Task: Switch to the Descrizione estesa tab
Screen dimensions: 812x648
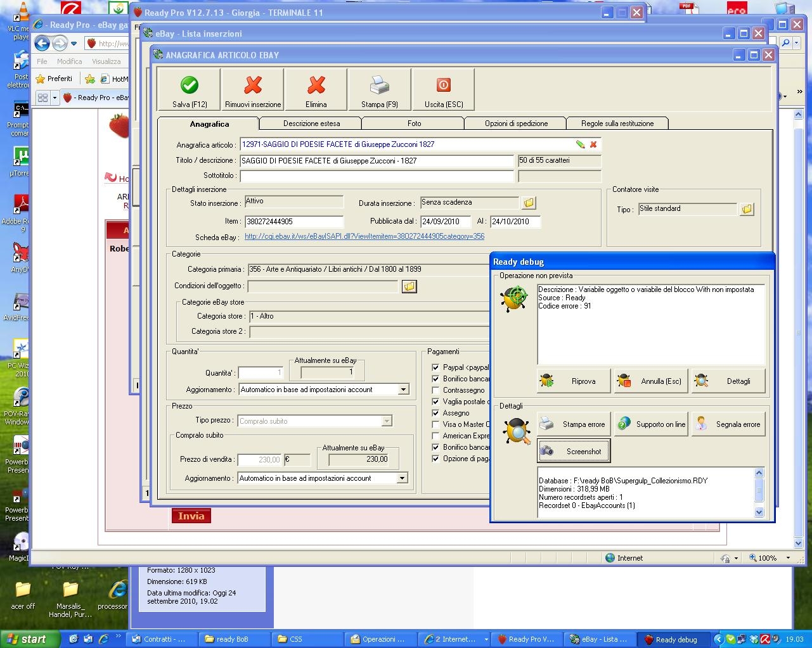Action: [x=311, y=124]
